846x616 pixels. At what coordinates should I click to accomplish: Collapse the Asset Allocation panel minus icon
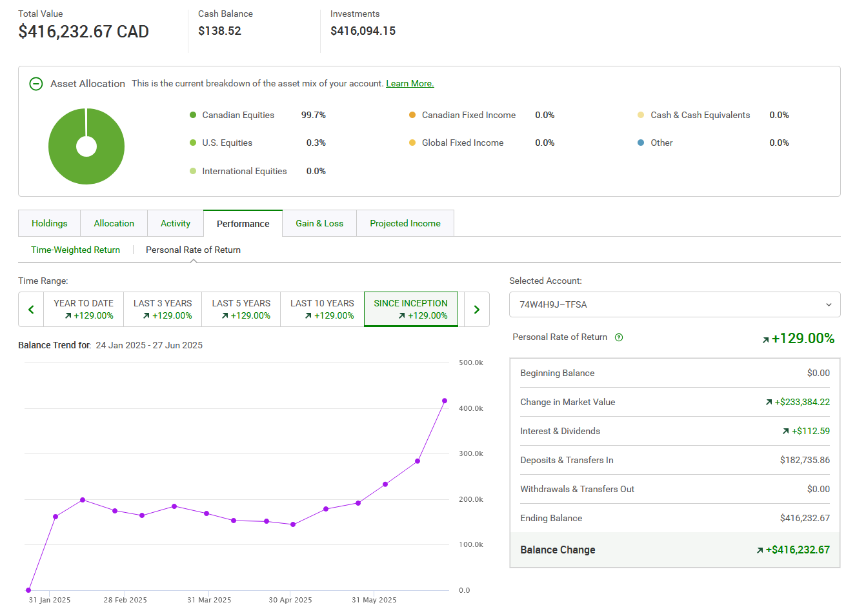coord(36,84)
